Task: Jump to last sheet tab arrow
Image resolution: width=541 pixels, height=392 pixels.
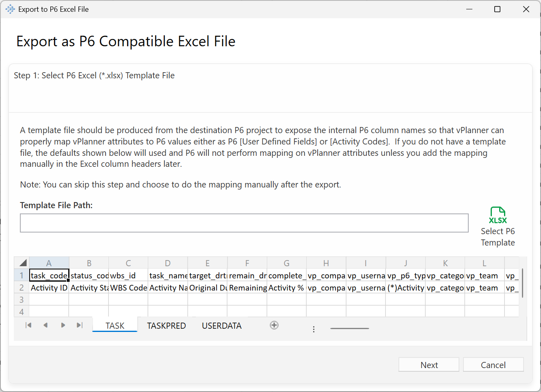Action: tap(80, 325)
